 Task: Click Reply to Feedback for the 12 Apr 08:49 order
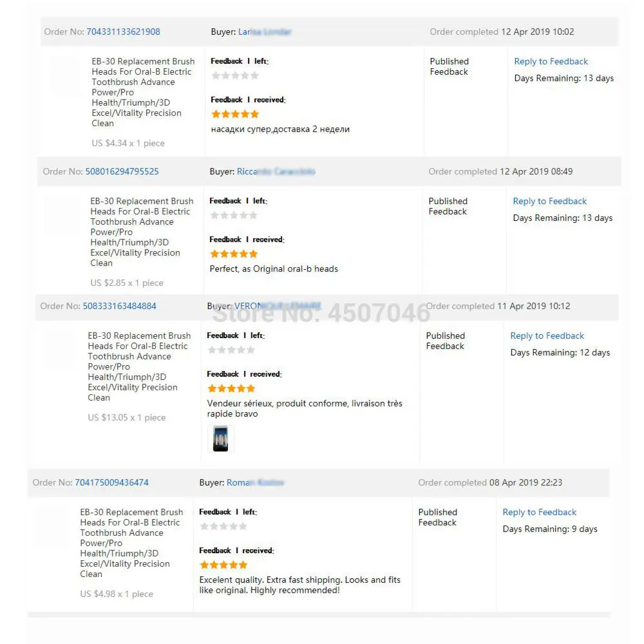[549, 202]
